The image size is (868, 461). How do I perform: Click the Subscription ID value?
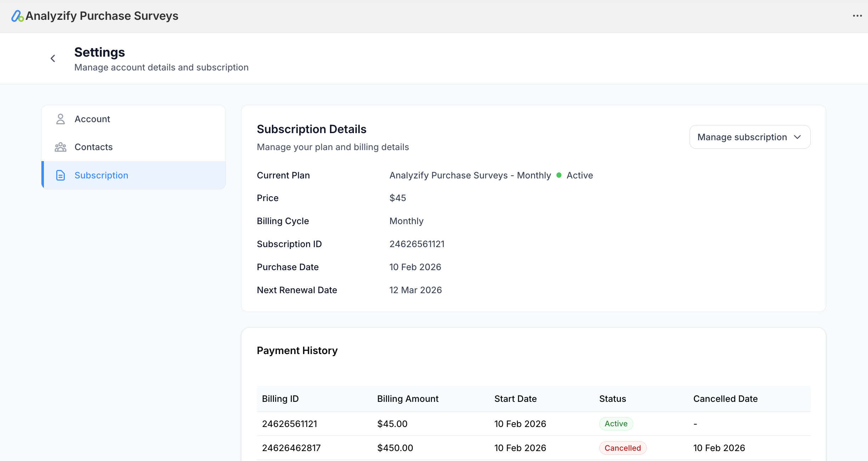[417, 244]
